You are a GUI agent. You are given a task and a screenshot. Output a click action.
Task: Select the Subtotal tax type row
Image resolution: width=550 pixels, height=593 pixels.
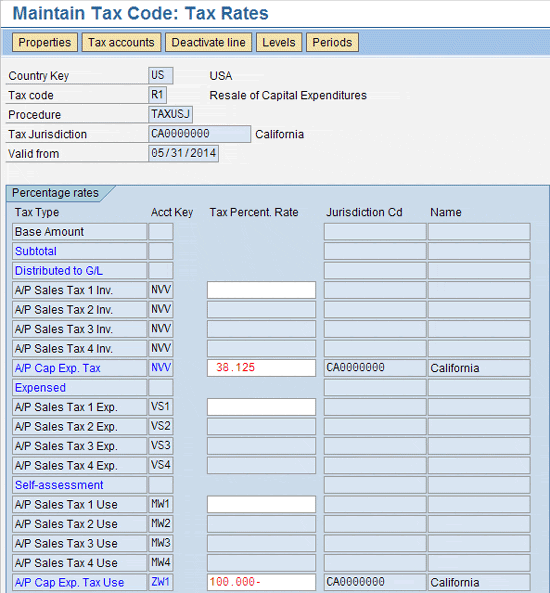(x=79, y=251)
